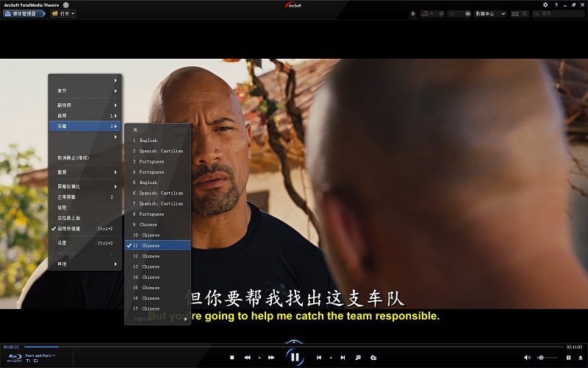Adjust the volume slider

coord(547,358)
